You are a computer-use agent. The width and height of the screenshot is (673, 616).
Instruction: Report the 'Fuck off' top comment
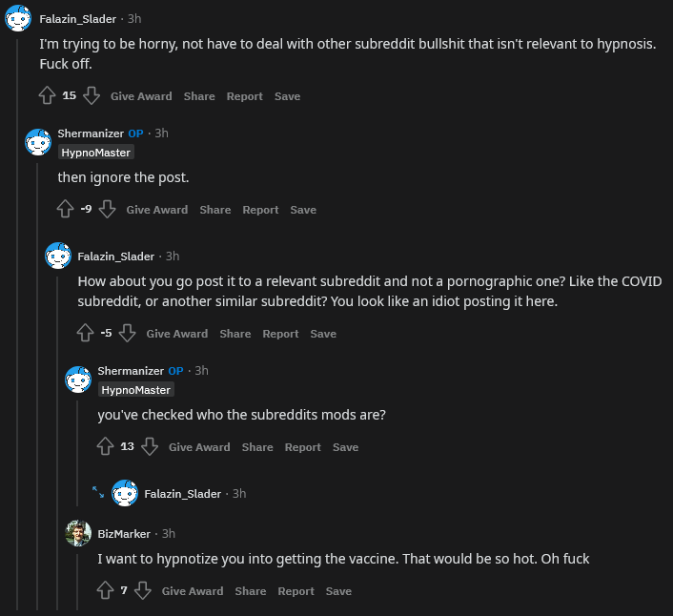coord(245,96)
